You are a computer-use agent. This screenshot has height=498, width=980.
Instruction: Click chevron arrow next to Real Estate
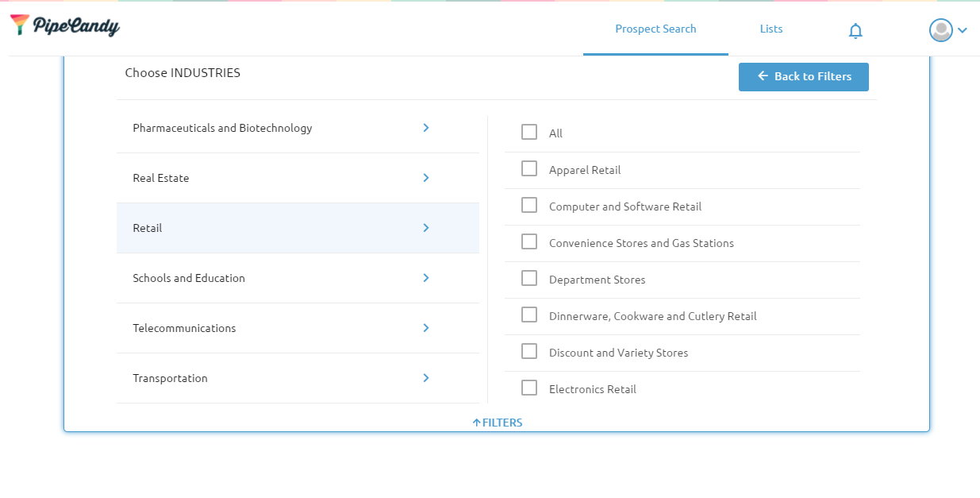click(x=426, y=178)
